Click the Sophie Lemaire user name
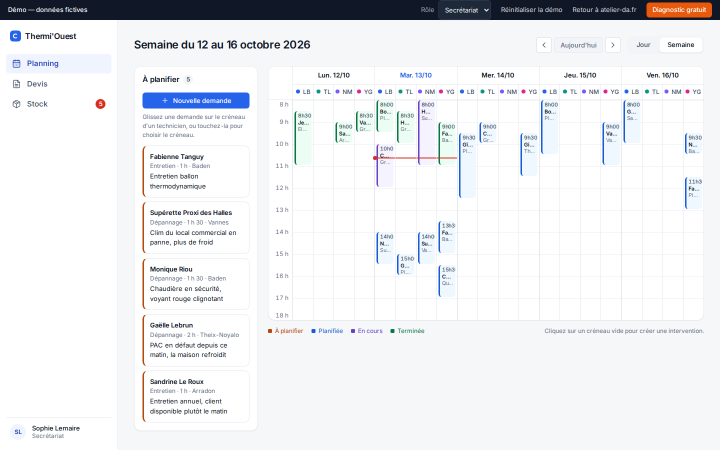720x450 pixels. coord(56,428)
